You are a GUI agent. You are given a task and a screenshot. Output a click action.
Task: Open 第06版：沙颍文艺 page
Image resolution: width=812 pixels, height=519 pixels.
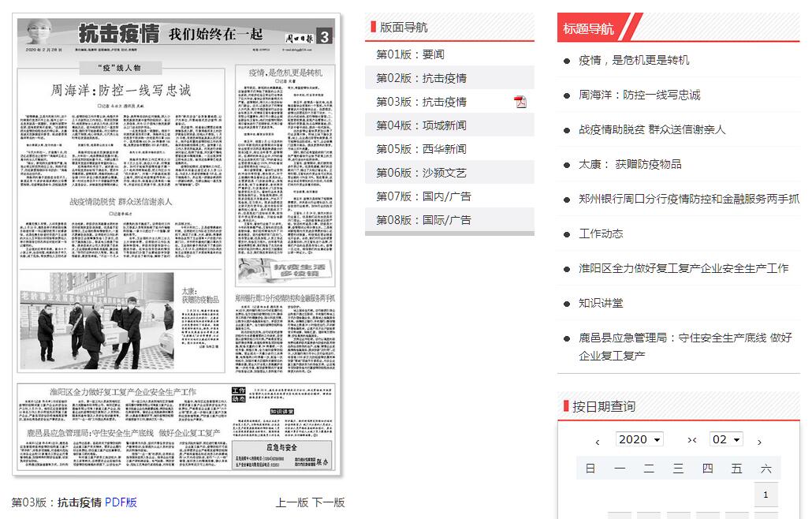coord(421,173)
